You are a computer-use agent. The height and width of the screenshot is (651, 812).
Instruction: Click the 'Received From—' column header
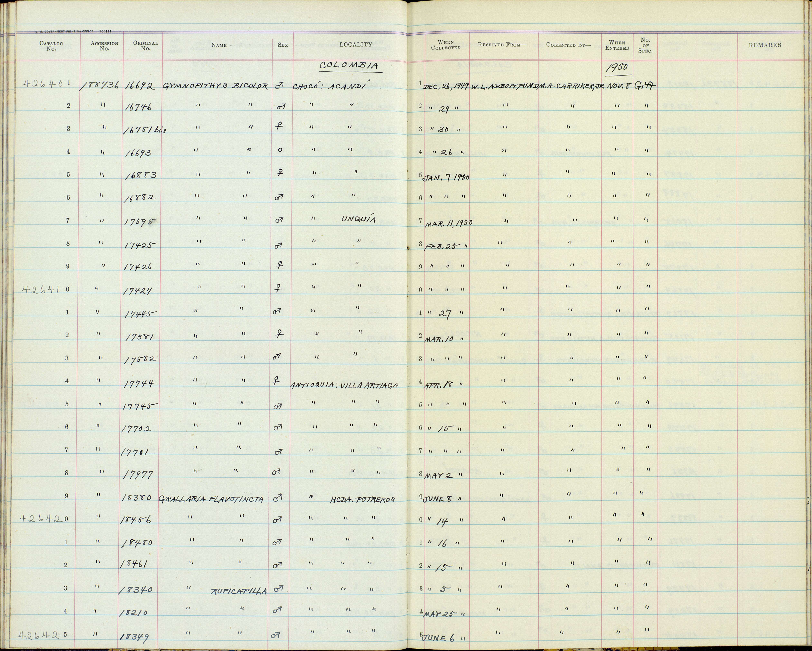pos(502,44)
